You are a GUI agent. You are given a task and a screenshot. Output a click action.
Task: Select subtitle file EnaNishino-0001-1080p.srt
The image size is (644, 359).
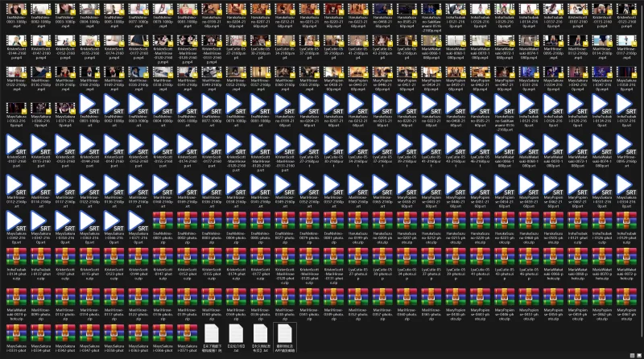pos(89,111)
